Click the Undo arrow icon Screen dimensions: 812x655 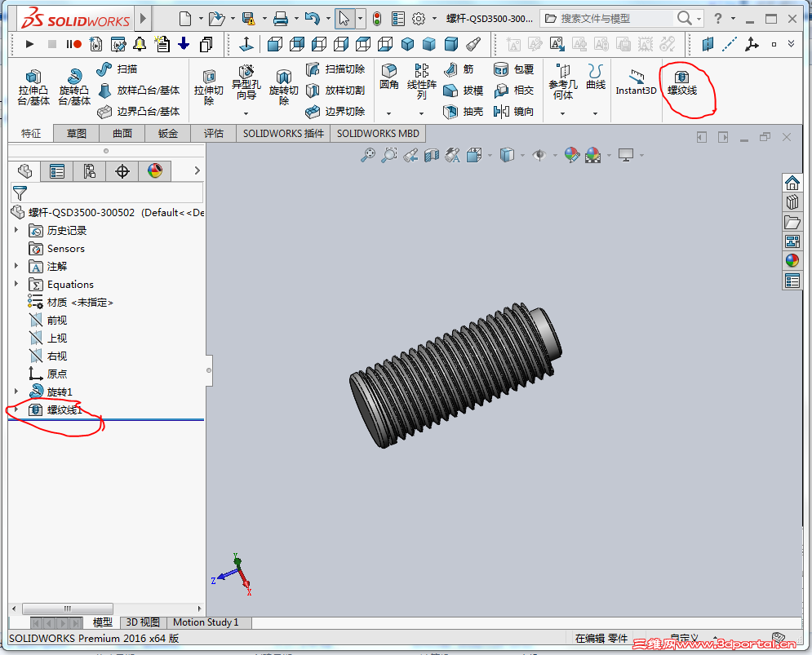pyautogui.click(x=312, y=19)
